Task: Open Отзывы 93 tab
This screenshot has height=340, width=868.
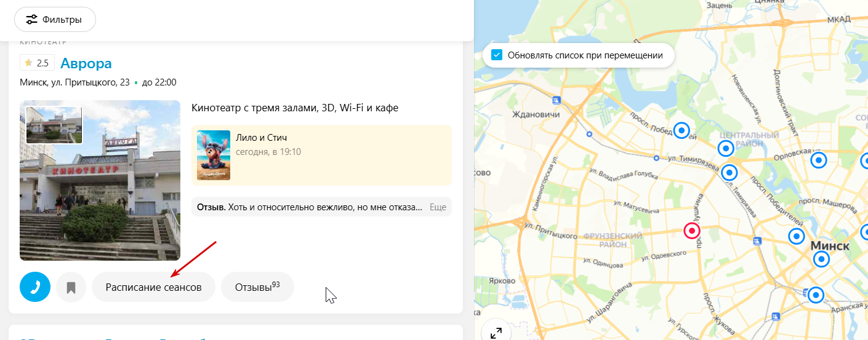Action: [257, 287]
